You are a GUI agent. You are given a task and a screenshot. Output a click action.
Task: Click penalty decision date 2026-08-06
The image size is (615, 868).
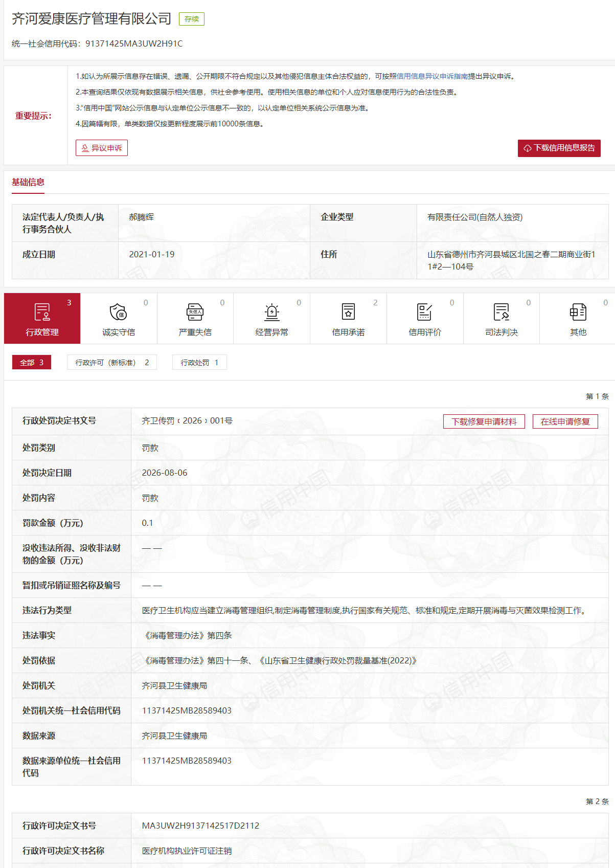point(165,473)
